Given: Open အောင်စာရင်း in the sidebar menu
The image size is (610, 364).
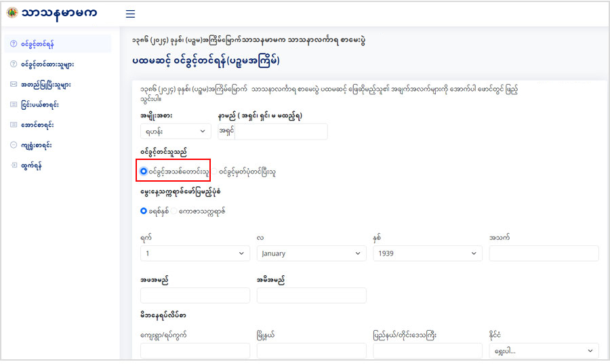Looking at the screenshot, I should click(37, 125).
